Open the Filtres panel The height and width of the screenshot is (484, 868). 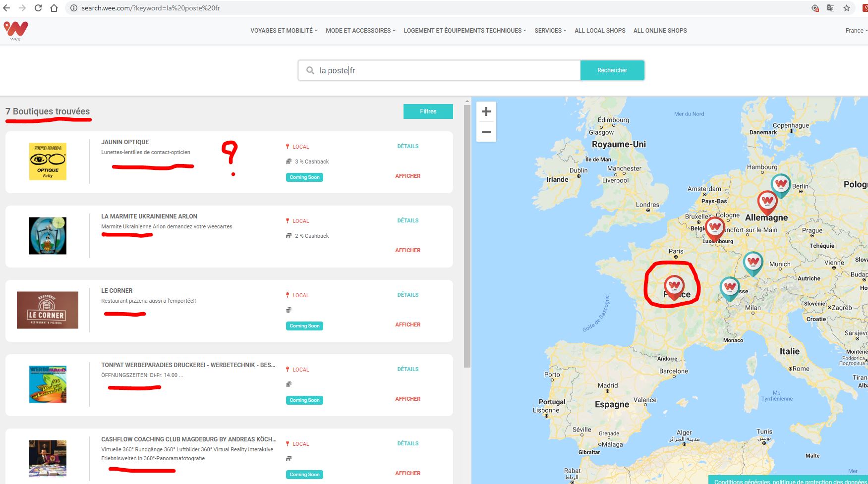click(x=428, y=111)
